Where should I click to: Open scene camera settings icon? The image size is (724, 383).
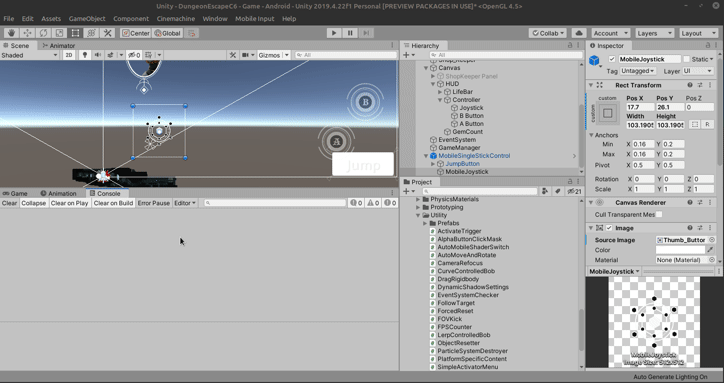point(246,55)
